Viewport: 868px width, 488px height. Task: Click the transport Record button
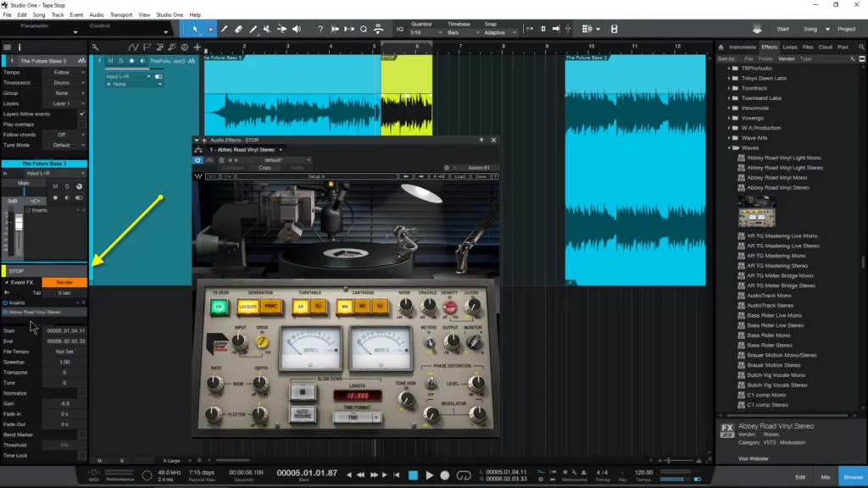[x=444, y=474]
